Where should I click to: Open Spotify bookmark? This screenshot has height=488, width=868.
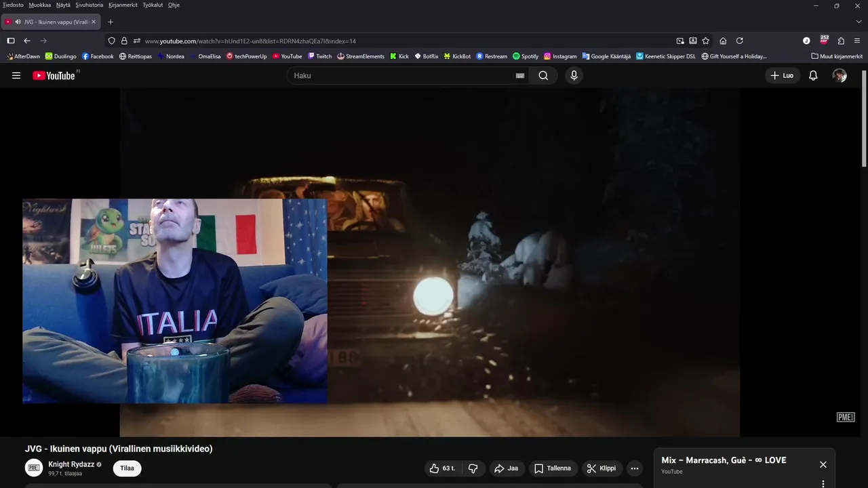526,56
